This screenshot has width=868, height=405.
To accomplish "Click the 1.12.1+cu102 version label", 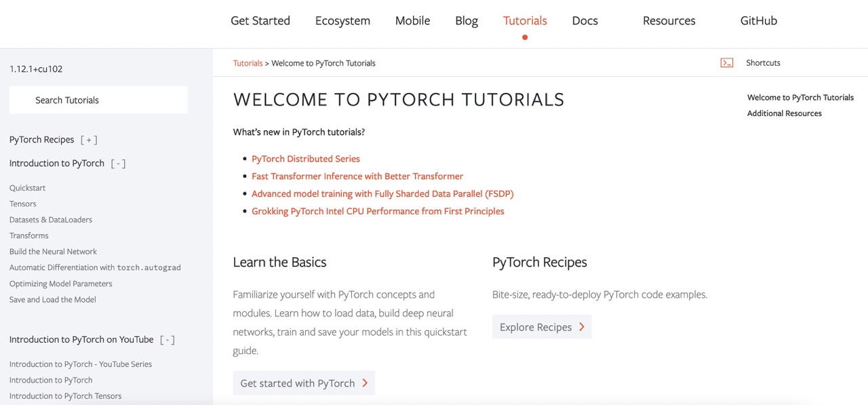I will click(x=36, y=69).
